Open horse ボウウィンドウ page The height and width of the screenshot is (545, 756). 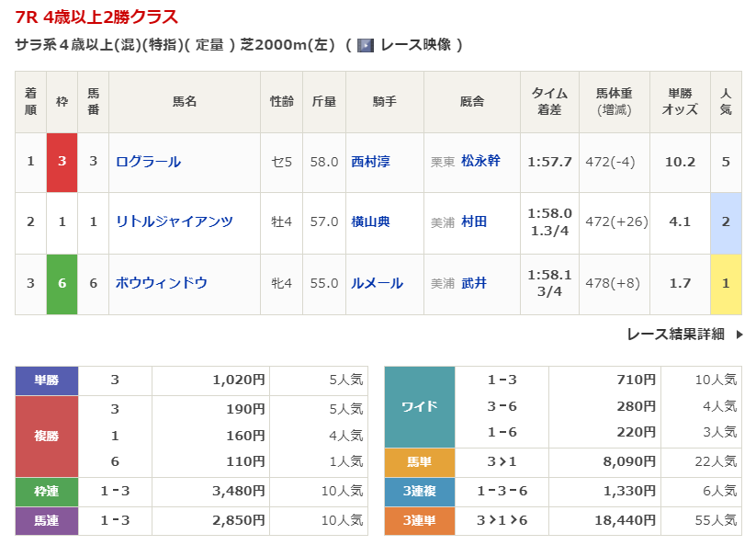[161, 283]
